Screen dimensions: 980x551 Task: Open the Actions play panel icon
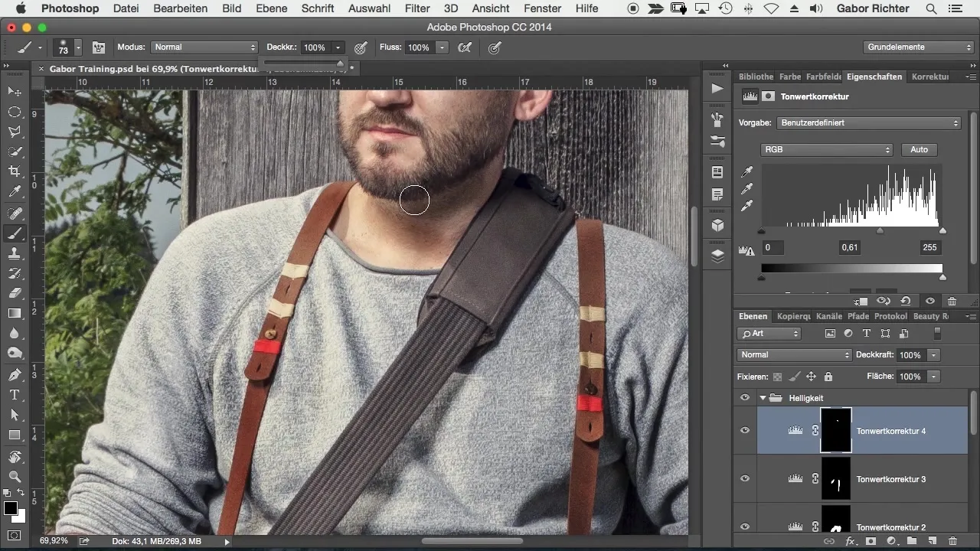(x=717, y=89)
